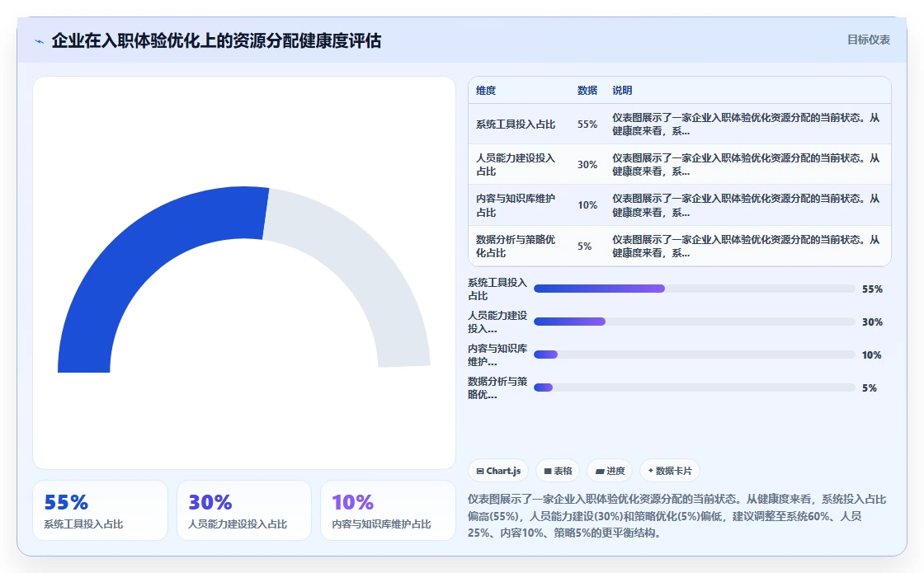924x573 pixels.
Task: Click the 55% 系统工具投入占比 stat card
Action: pyautogui.click(x=100, y=510)
